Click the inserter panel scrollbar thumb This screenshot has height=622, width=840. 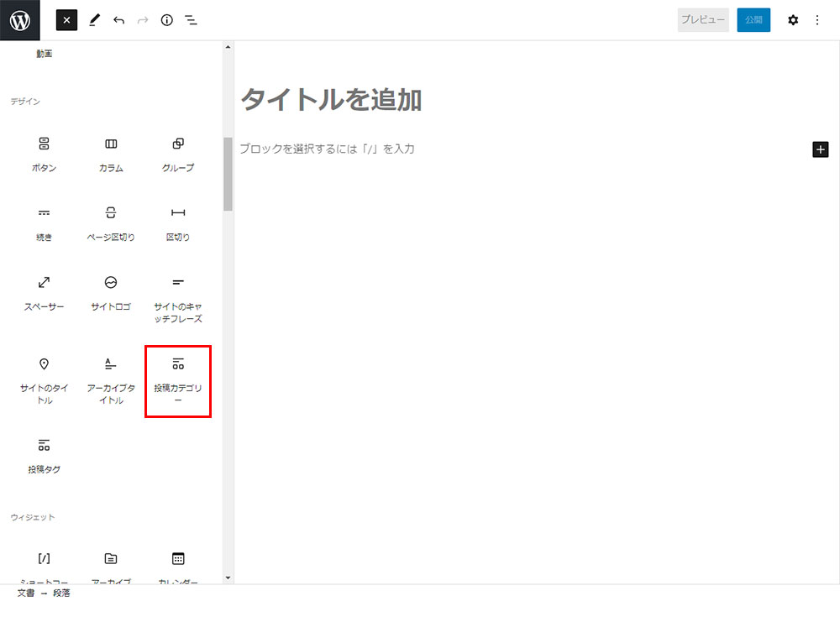coord(228,174)
